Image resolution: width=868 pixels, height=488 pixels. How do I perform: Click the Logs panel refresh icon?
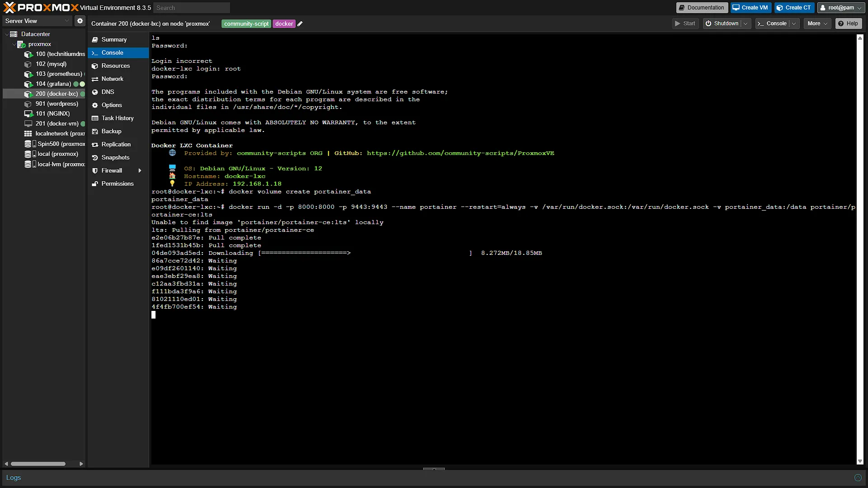(858, 478)
